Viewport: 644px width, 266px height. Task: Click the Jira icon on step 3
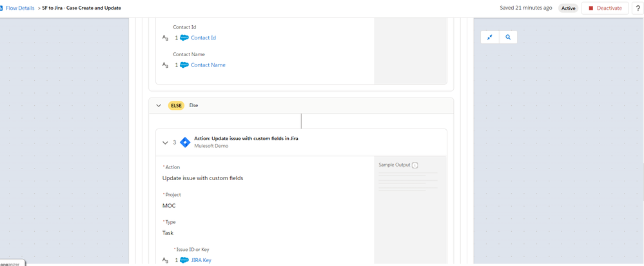[x=185, y=143]
